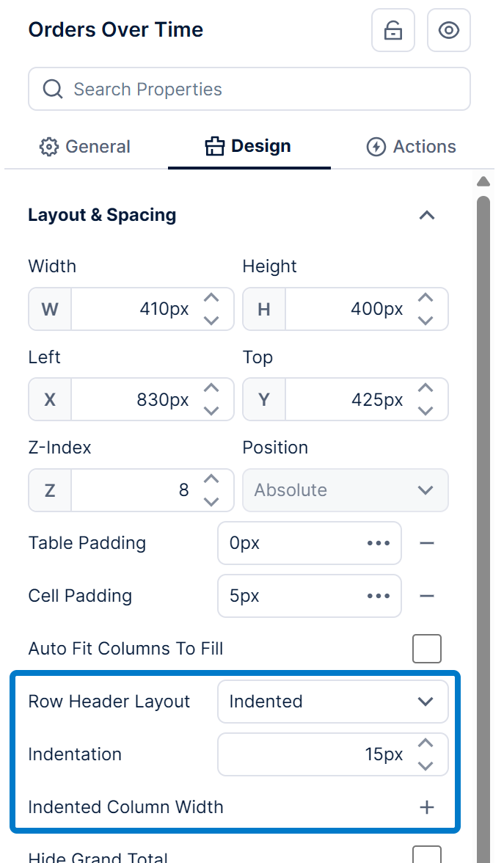Image resolution: width=504 pixels, height=863 pixels.
Task: Switch to the General tab
Action: click(84, 146)
